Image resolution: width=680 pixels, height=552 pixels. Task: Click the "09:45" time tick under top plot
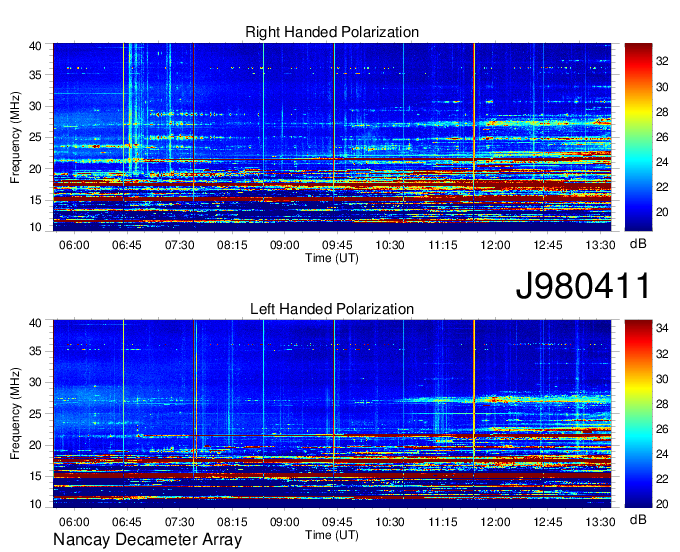pyautogui.click(x=337, y=245)
